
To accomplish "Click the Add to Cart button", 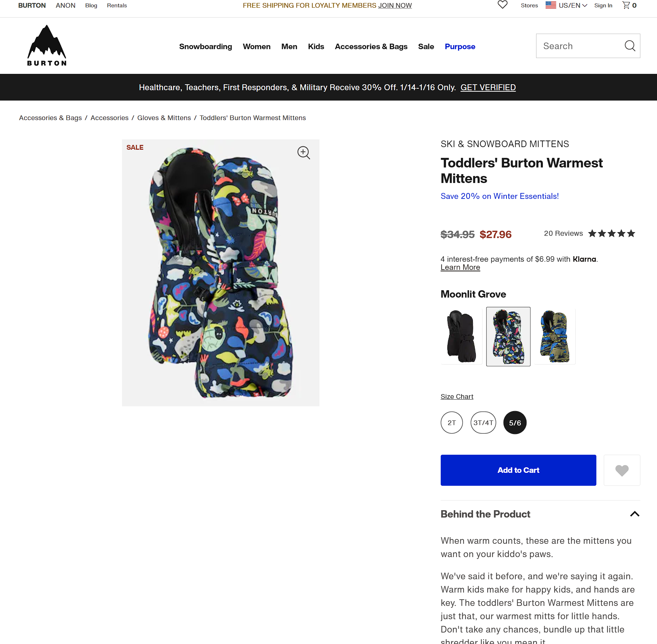I will (518, 470).
